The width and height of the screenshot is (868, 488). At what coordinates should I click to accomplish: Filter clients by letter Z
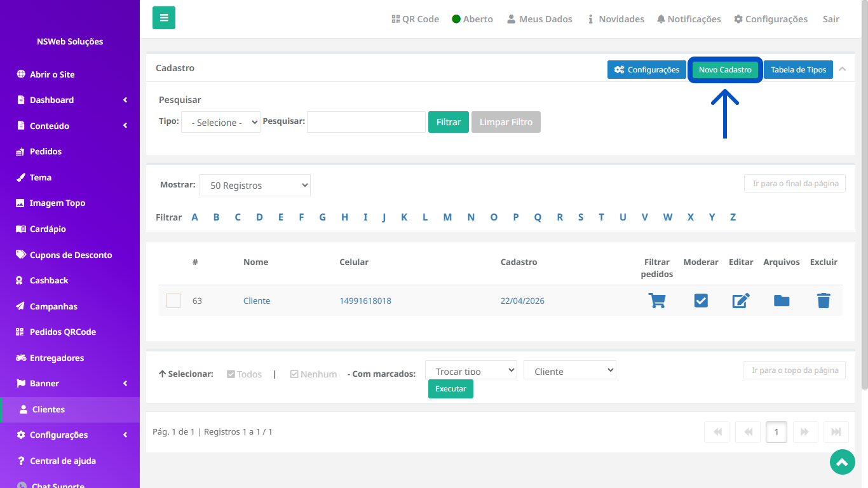tap(733, 217)
